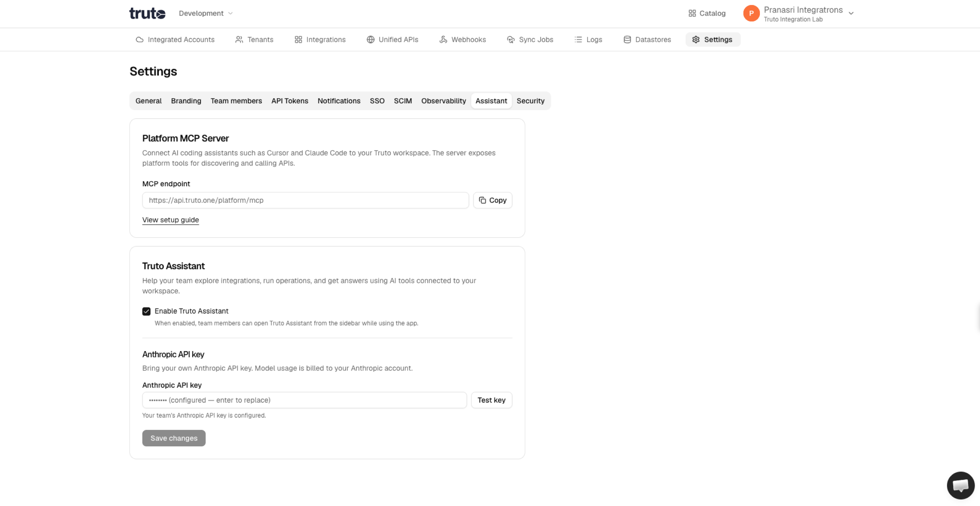Click the Truto Assistant heading
Viewport: 980px width, 506px height.
coord(173,266)
